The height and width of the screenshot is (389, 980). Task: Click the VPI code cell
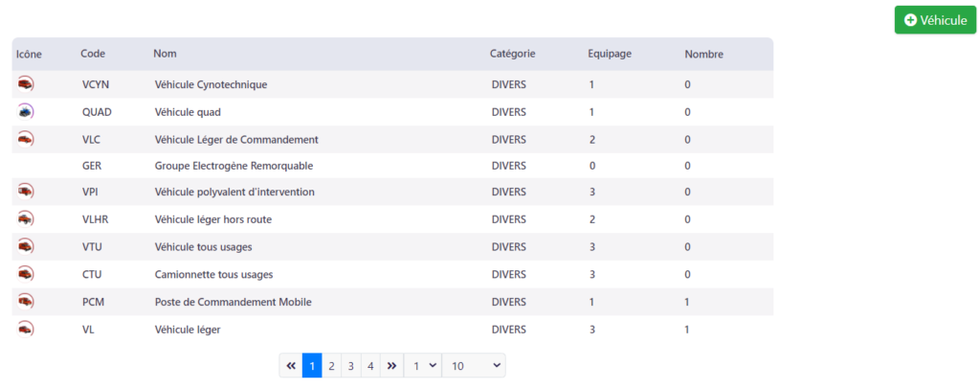coord(89,192)
